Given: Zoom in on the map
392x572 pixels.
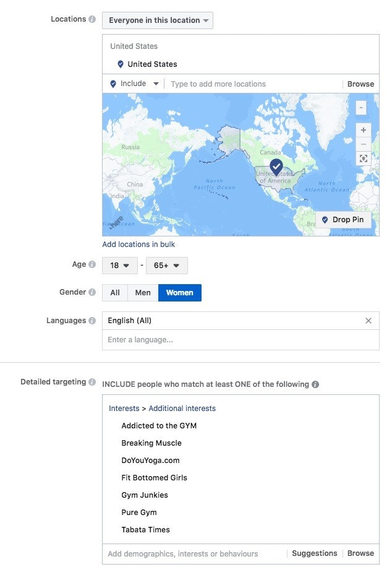Looking at the screenshot, I should [x=363, y=130].
